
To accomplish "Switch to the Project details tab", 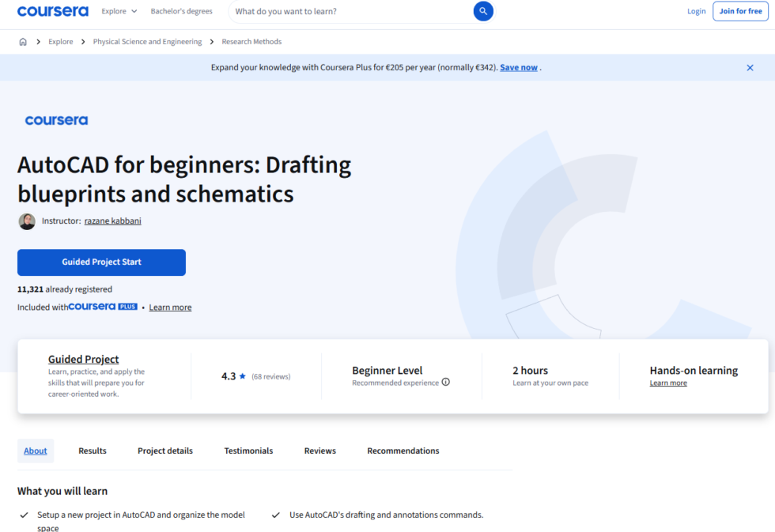I will [164, 451].
